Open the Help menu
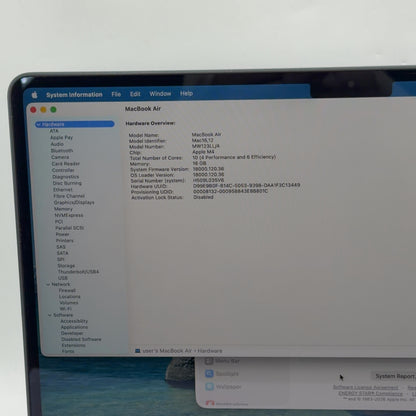The height and width of the screenshot is (416, 416). coord(186,93)
